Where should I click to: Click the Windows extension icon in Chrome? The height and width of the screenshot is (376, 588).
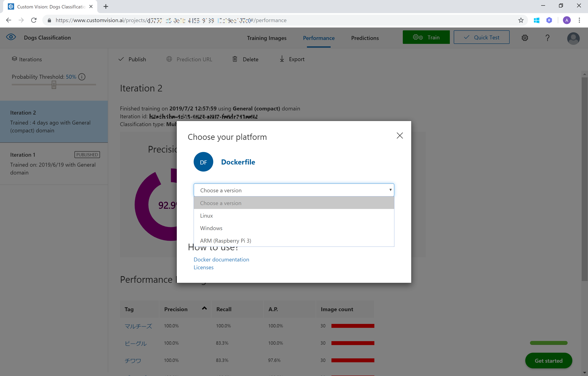coord(536,20)
